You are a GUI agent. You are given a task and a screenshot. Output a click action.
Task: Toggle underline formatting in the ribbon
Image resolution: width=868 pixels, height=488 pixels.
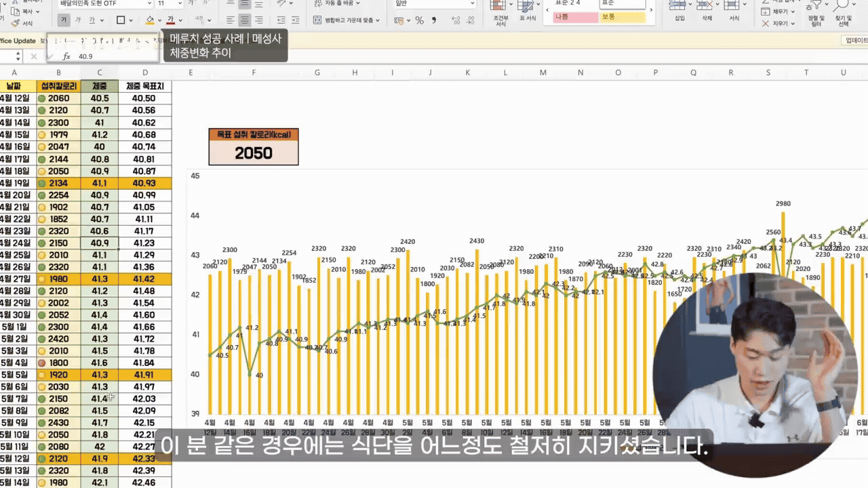pyautogui.click(x=92, y=20)
